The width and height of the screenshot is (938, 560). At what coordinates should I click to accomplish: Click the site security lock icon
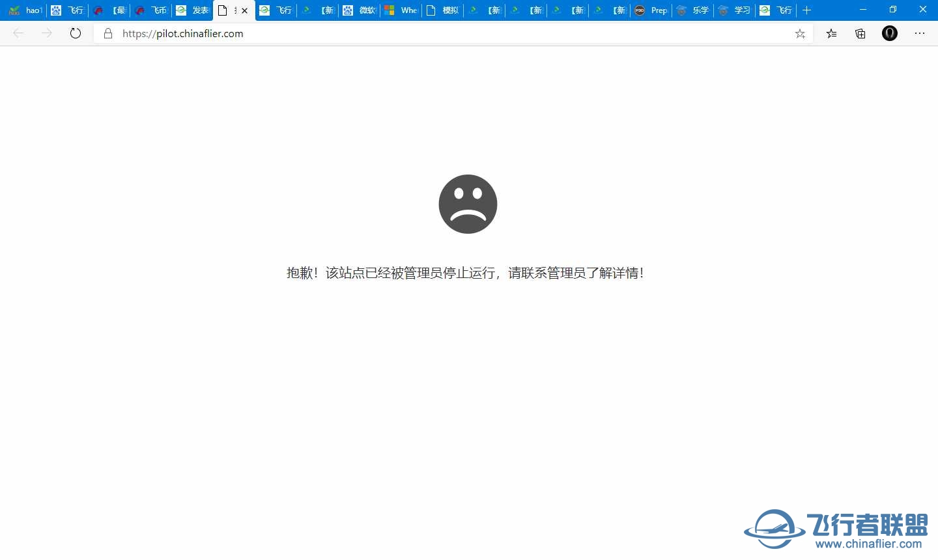[108, 33]
